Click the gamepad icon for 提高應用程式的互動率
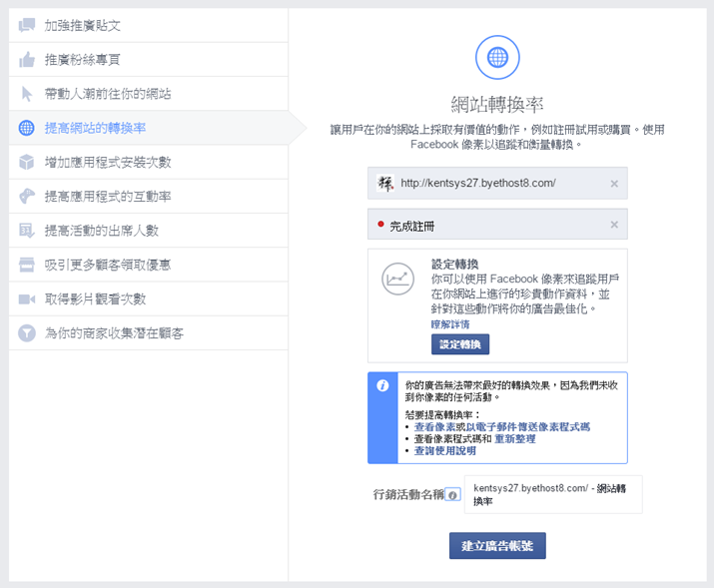 point(27,197)
